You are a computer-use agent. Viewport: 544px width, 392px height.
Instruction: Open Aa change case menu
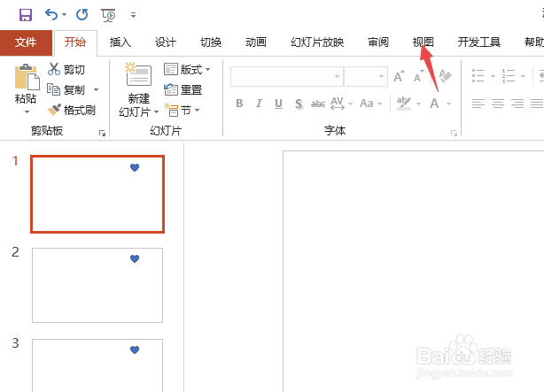click(x=371, y=104)
